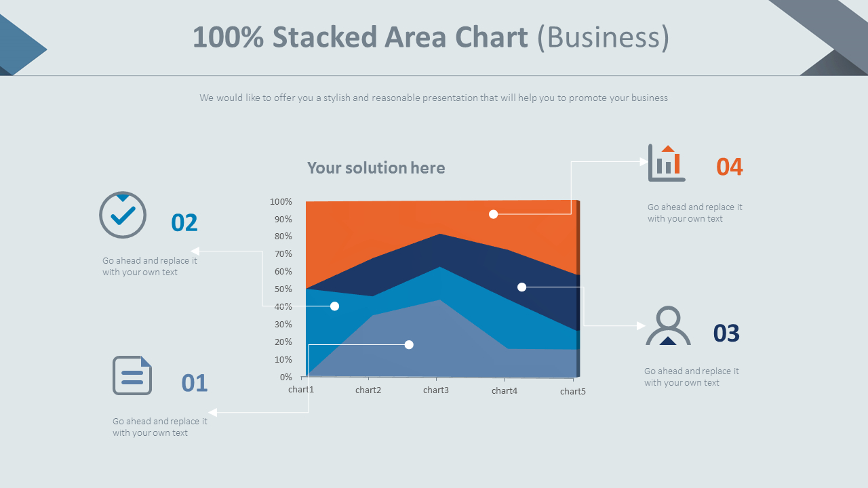Click the placeholder text under the 04 icon
Image resolution: width=868 pixels, height=488 pixels.
pos(695,213)
